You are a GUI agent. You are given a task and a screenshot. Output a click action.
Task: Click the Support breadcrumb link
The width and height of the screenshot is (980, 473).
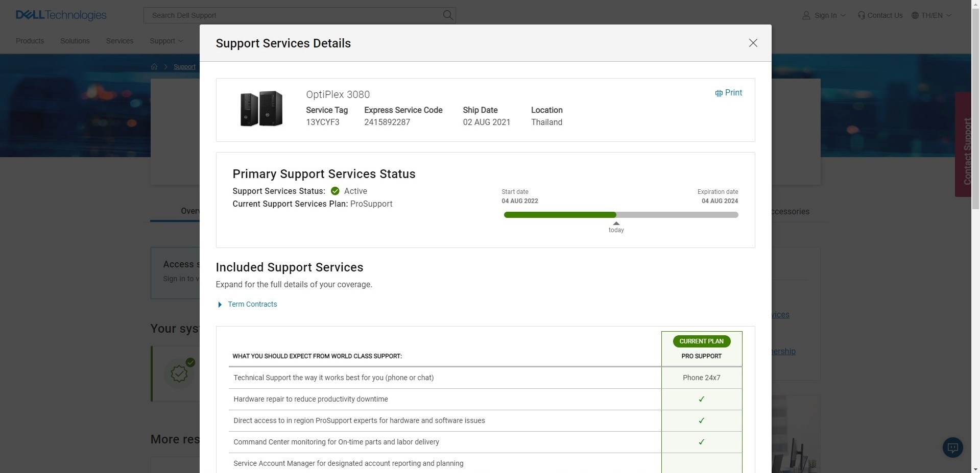[x=184, y=67]
